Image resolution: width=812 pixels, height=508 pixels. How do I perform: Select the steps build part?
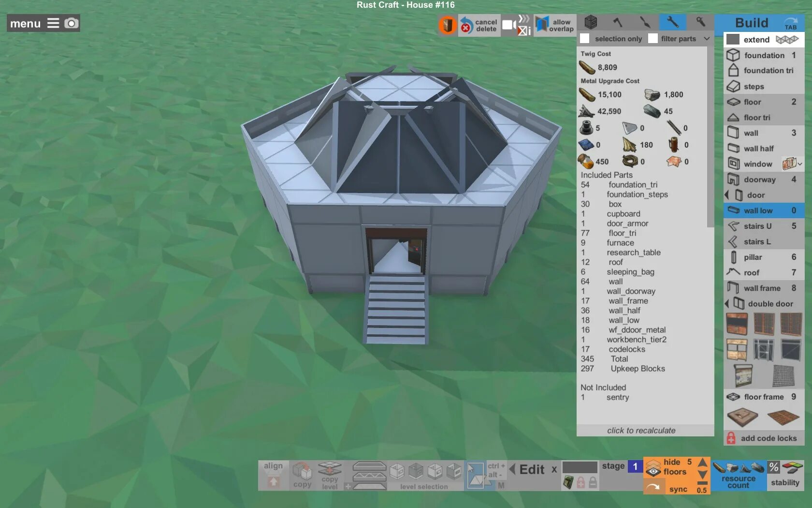coord(764,86)
